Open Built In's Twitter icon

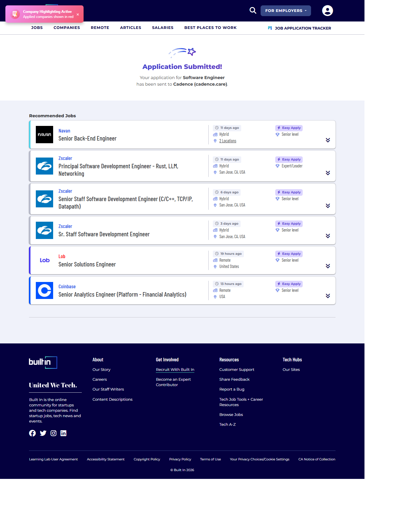tap(43, 433)
